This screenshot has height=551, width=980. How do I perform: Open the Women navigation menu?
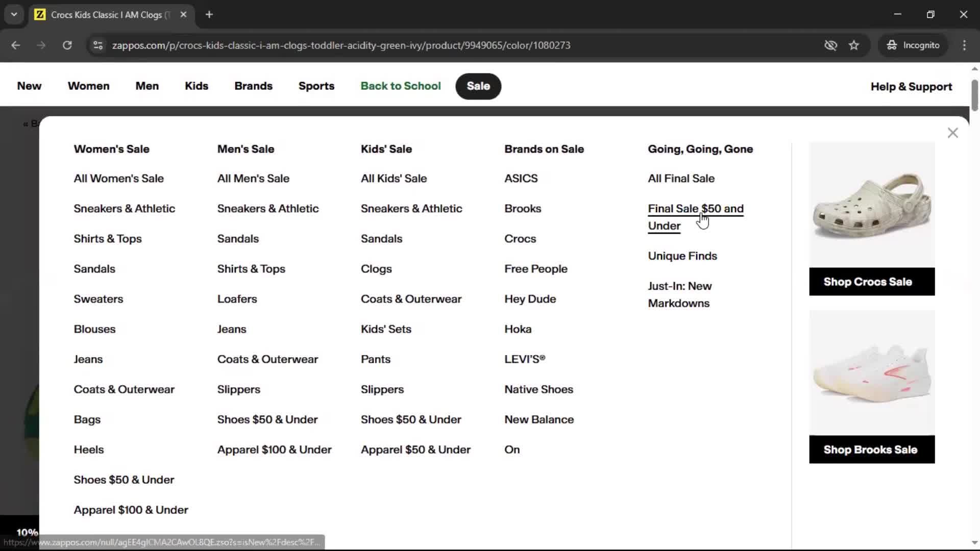point(88,86)
